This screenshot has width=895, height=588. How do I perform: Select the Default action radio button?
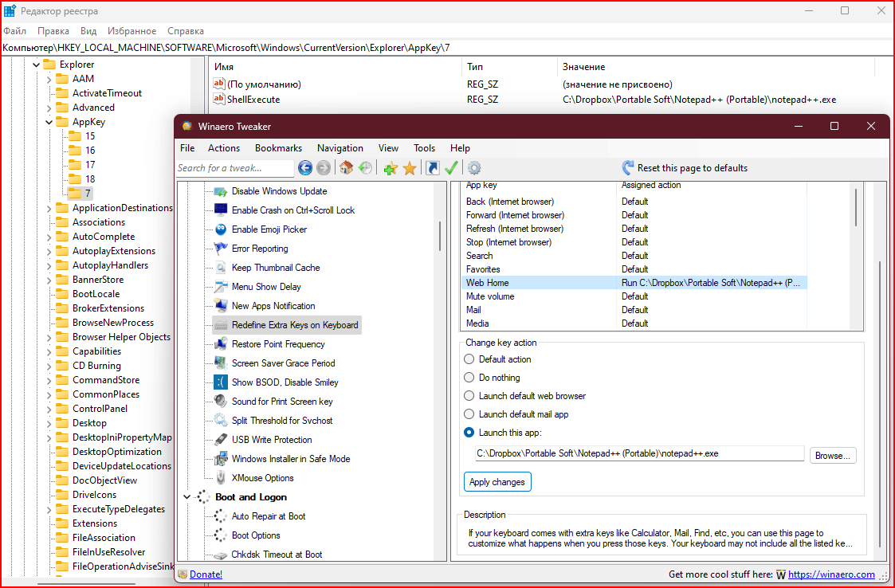(469, 359)
